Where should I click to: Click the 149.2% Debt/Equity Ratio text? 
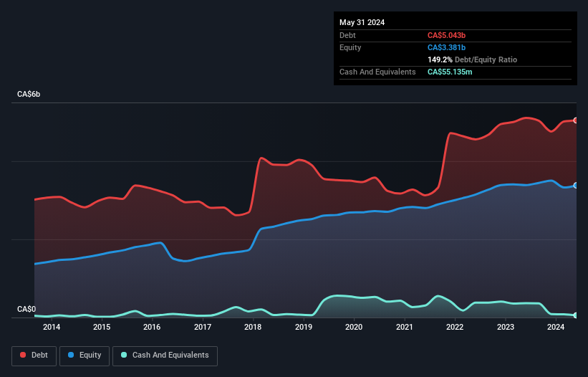(472, 59)
